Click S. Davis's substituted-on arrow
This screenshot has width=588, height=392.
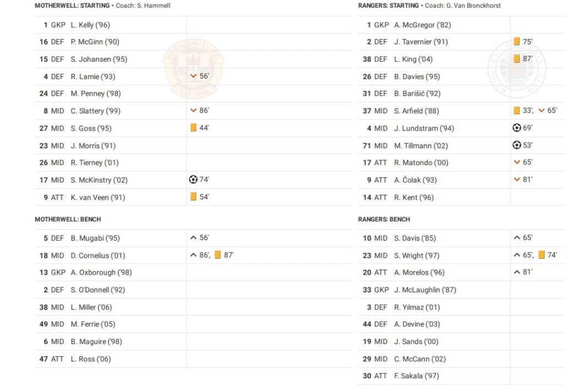(x=516, y=238)
